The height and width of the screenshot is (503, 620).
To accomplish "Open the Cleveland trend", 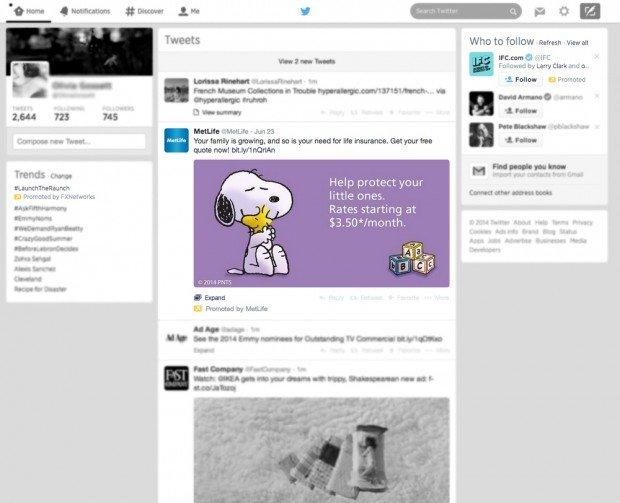I will click(28, 279).
